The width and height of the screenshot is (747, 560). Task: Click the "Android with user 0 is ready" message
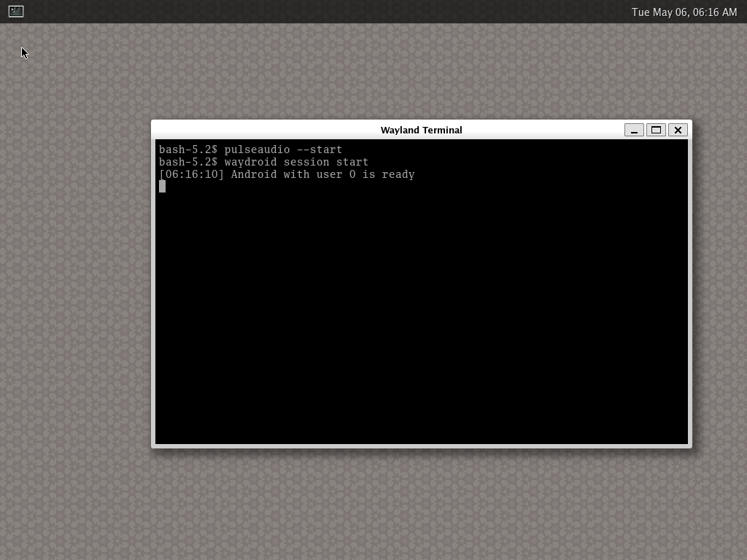click(322, 174)
